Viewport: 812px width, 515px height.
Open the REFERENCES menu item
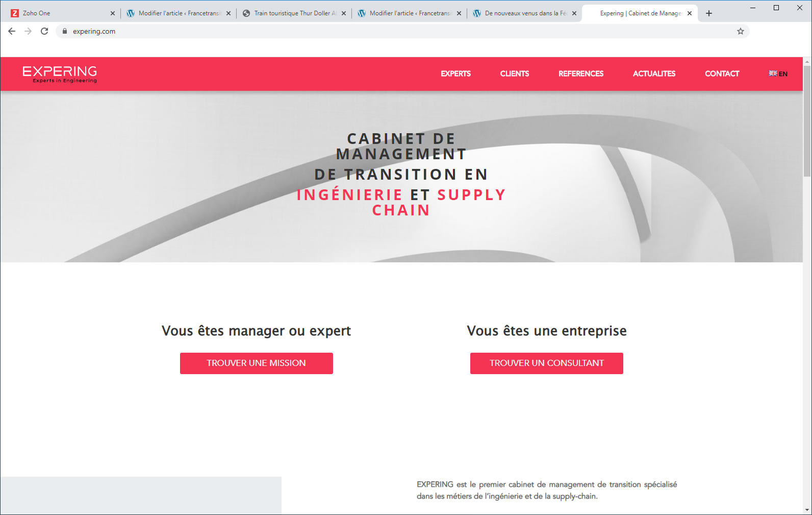(x=580, y=74)
